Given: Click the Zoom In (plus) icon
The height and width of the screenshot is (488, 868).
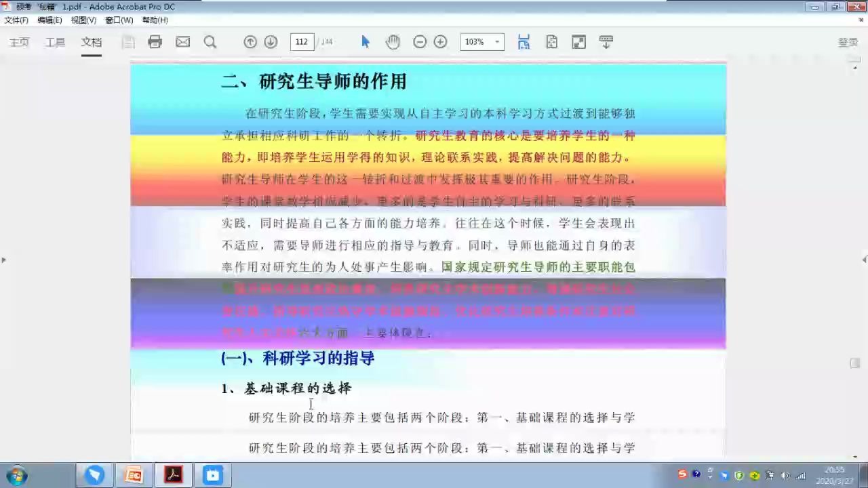Looking at the screenshot, I should (x=440, y=42).
